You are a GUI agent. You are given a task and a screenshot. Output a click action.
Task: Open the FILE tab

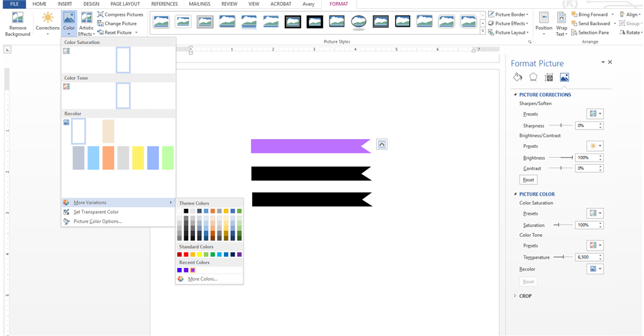(14, 4)
